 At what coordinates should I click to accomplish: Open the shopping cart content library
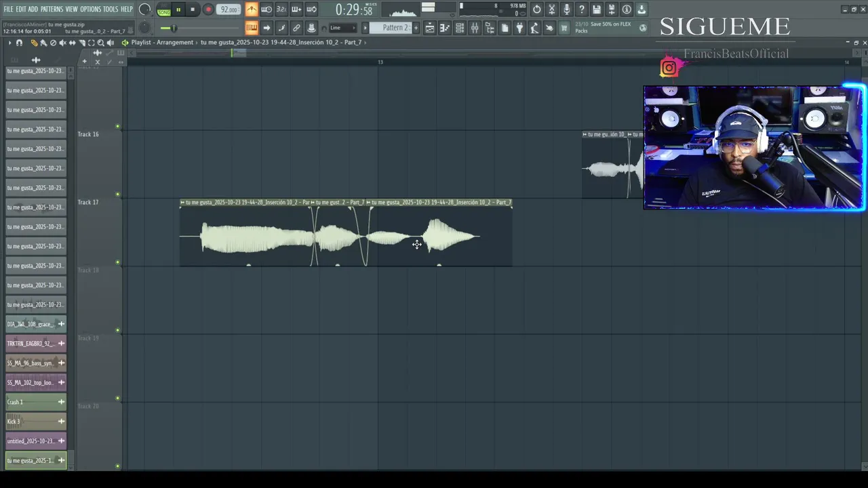click(x=564, y=28)
